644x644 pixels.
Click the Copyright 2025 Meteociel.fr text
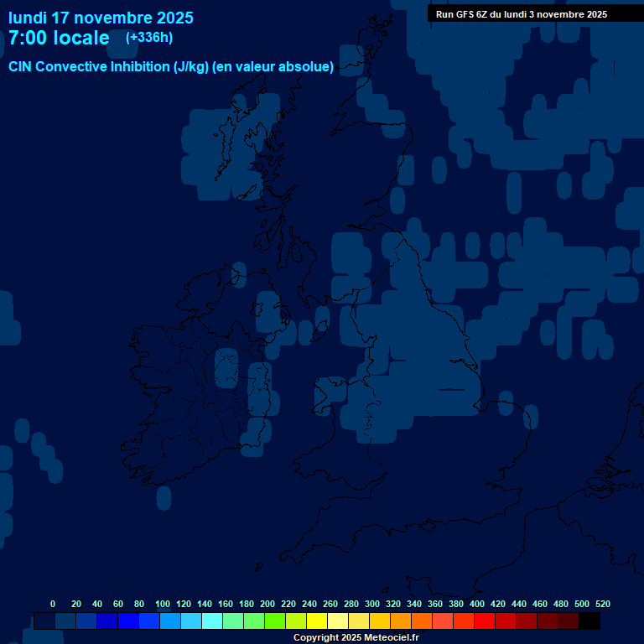(356, 638)
